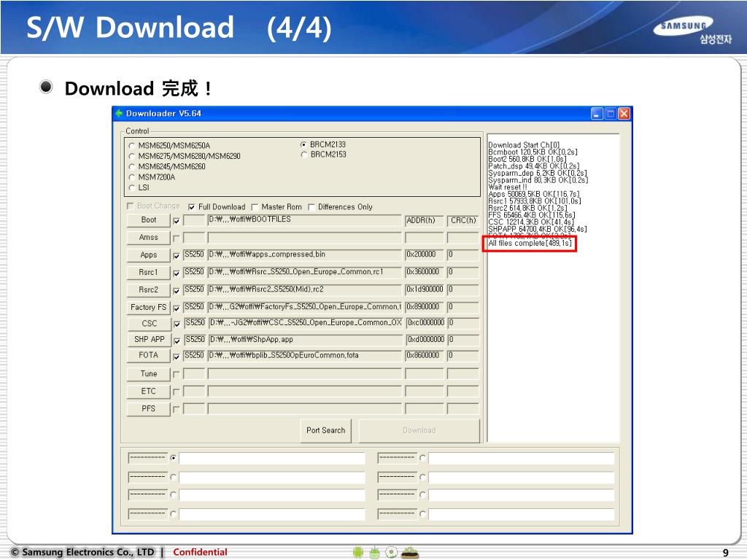The image size is (747, 560).
Task: Check the Tune row checkbox
Action: 177,375
